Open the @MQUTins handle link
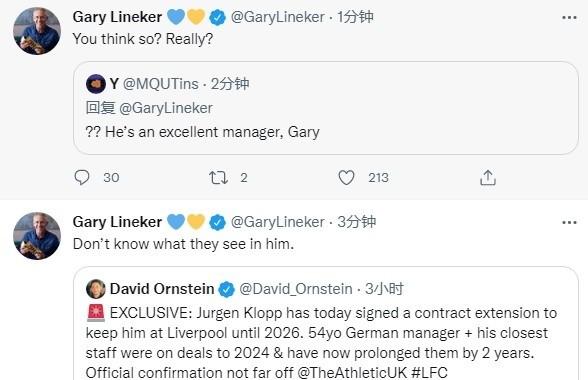 click(160, 84)
